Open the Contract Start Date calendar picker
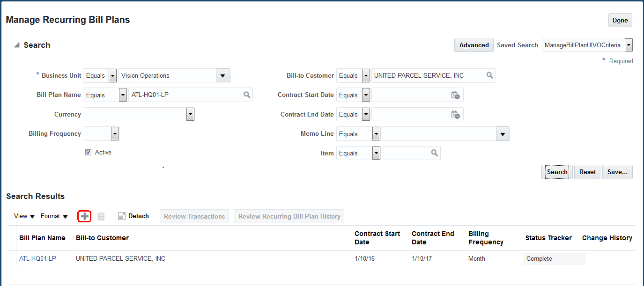 [x=455, y=95]
